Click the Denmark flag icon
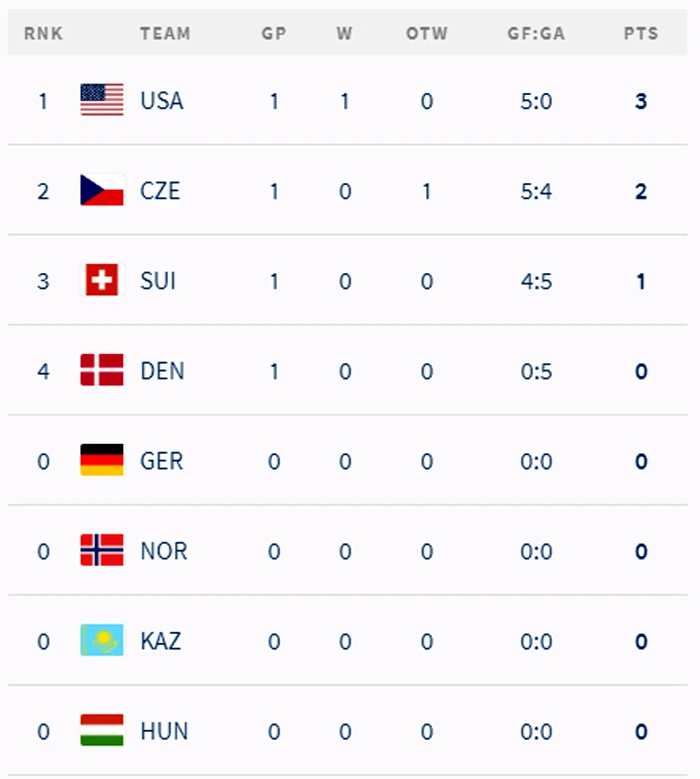Screen dimensions: 700x779 (102, 370)
